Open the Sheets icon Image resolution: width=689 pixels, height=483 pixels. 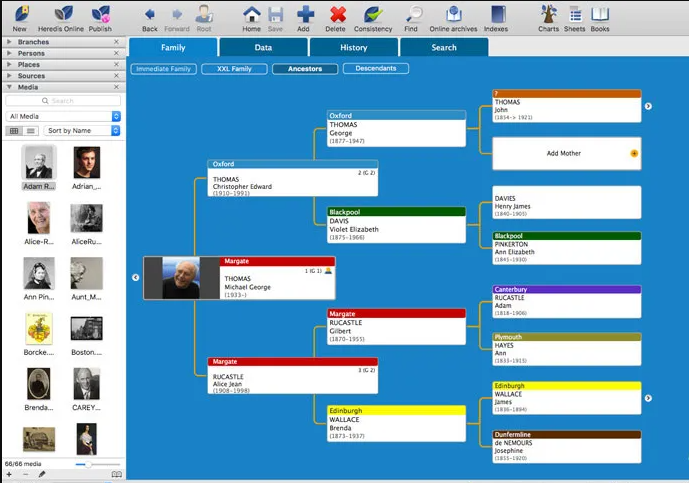[575, 14]
